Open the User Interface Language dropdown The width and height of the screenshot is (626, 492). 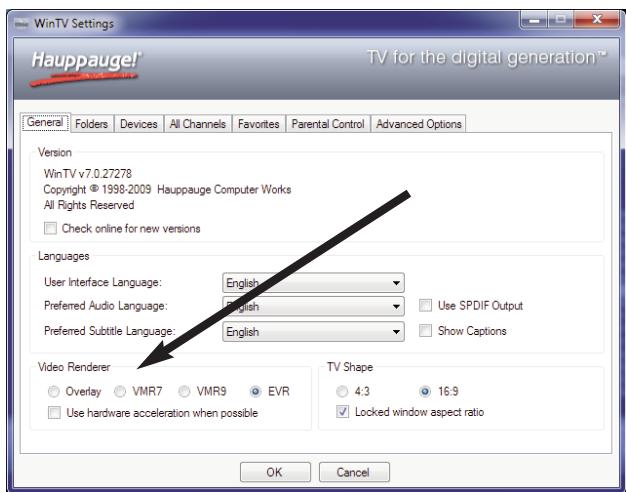(x=313, y=283)
